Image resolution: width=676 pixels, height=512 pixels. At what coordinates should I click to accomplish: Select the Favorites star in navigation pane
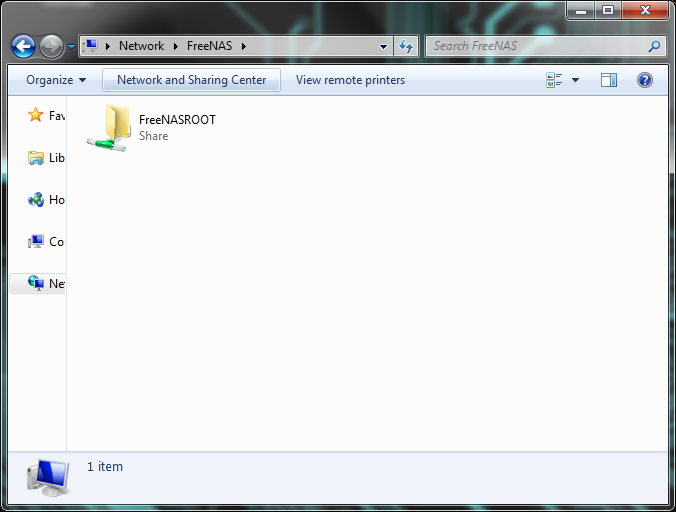point(36,116)
